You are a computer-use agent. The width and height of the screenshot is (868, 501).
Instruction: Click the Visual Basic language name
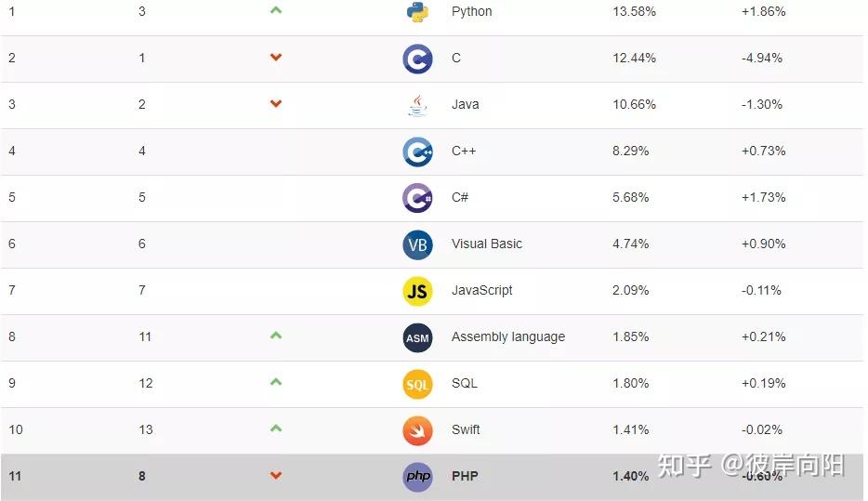[486, 244]
